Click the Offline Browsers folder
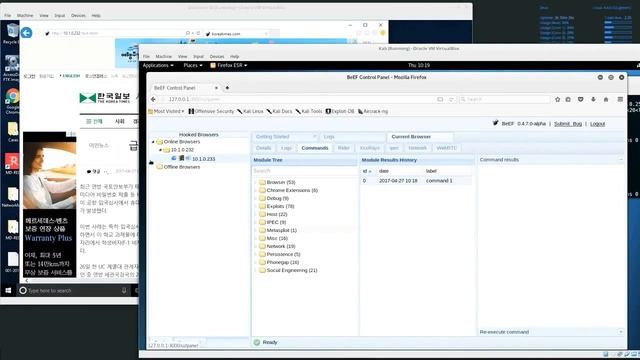Viewport: 640px width, 360px height. pos(181,167)
